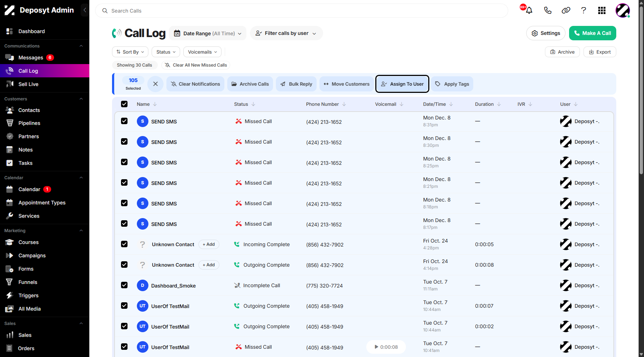The image size is (644, 357).
Task: Click Add next to Incoming Complete contact
Action: (209, 244)
